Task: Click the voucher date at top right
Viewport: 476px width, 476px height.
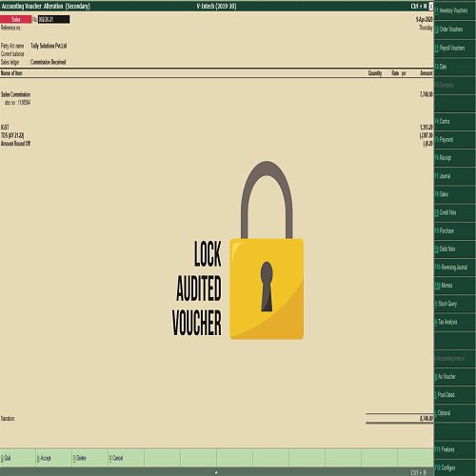Action: click(x=425, y=20)
